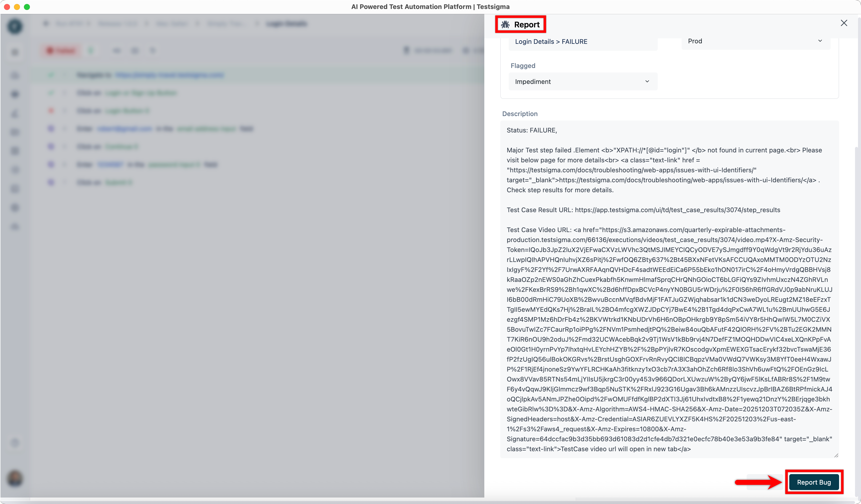Click the red failed icon on third step
Screen dimensions: 861x504
coord(51,111)
